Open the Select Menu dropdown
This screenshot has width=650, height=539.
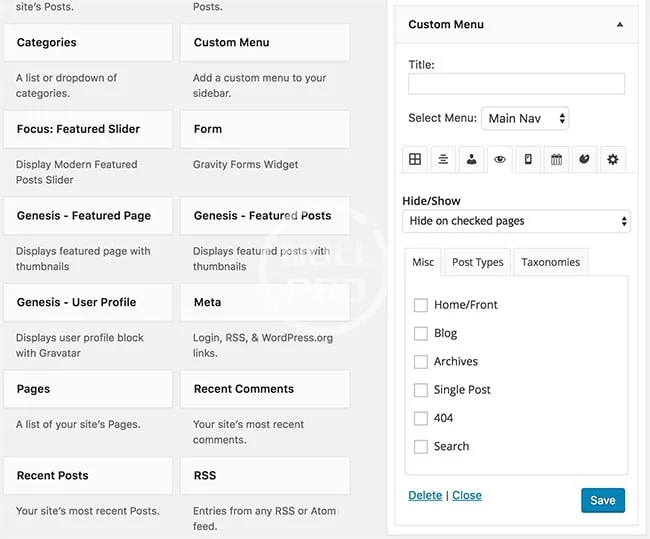point(525,118)
